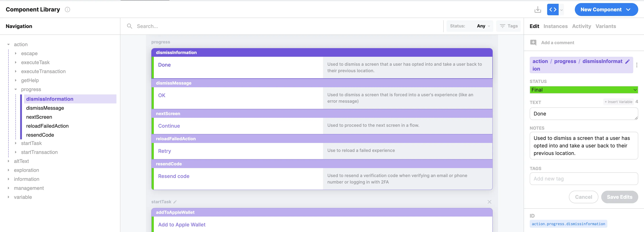Click the Add a comment icon
The width and height of the screenshot is (644, 232).
pos(533,43)
